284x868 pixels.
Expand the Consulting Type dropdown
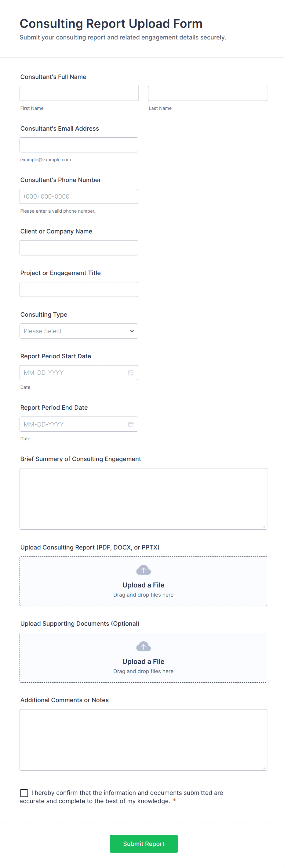coord(79,331)
